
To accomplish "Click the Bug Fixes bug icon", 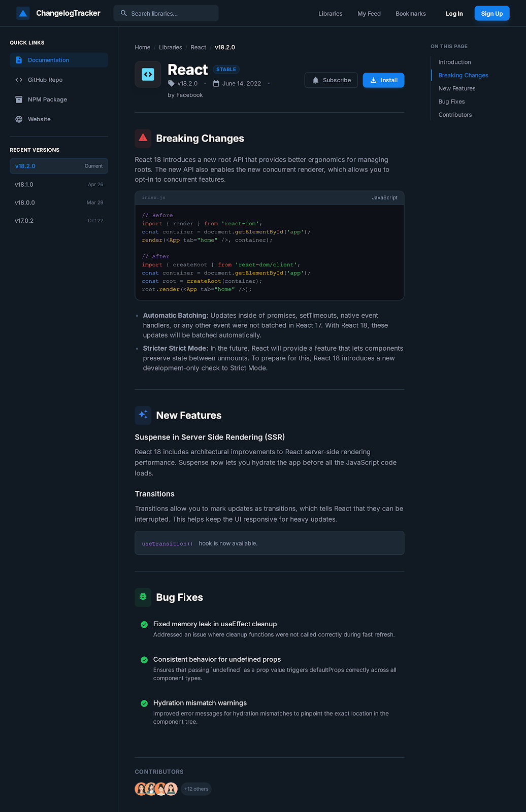I will tap(143, 597).
